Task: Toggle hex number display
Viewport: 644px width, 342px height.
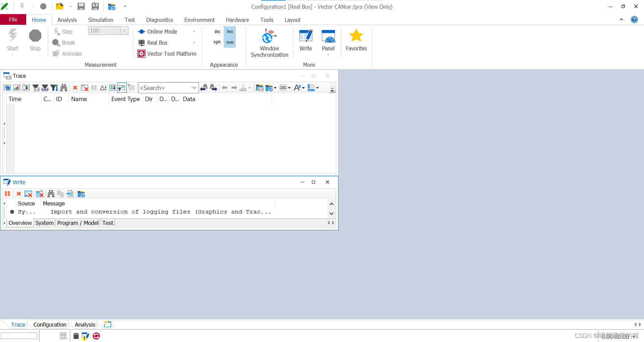Action: pyautogui.click(x=230, y=32)
